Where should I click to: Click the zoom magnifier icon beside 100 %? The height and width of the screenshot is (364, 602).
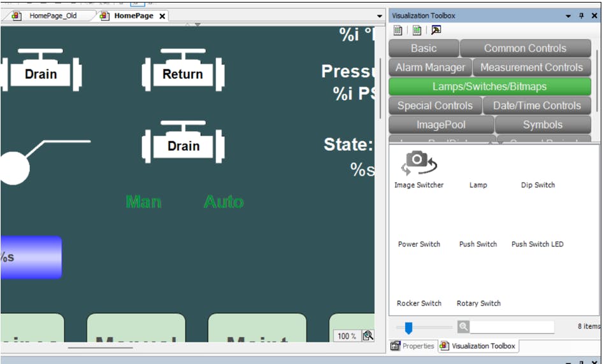point(368,335)
